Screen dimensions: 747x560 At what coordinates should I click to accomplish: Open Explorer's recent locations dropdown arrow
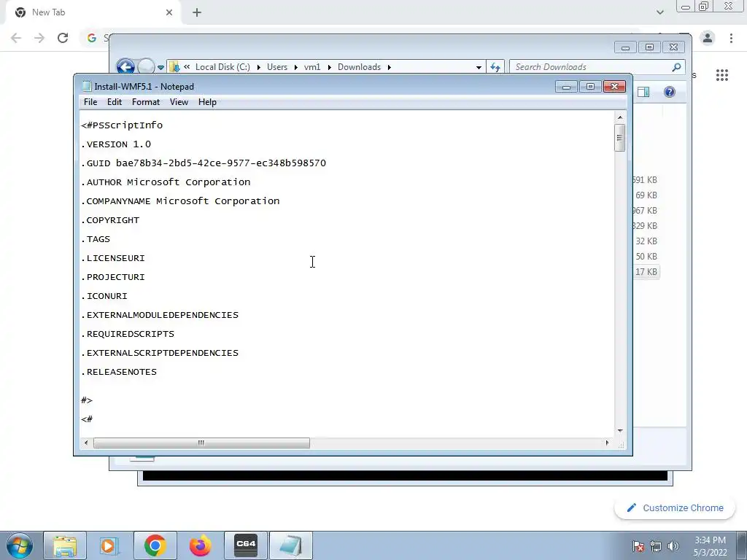tap(160, 67)
